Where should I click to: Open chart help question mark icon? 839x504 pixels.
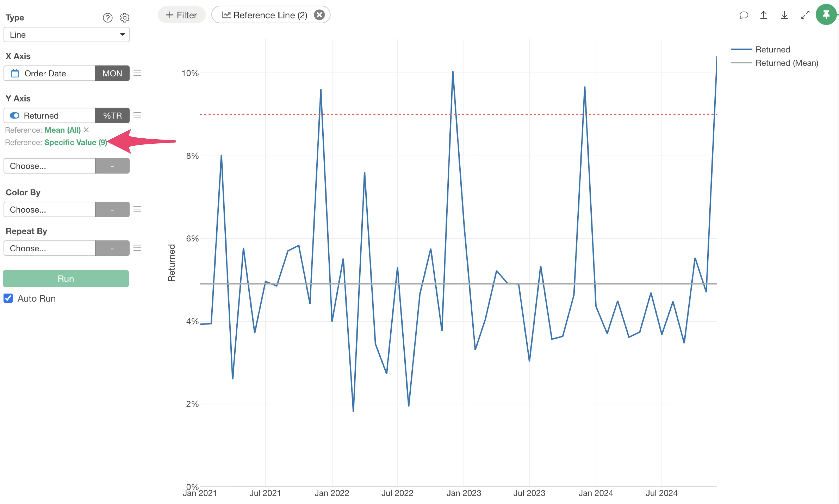pyautogui.click(x=107, y=18)
